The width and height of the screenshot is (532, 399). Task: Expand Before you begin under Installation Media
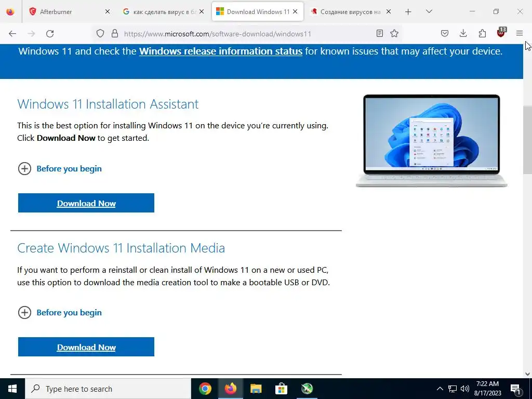coord(60,312)
